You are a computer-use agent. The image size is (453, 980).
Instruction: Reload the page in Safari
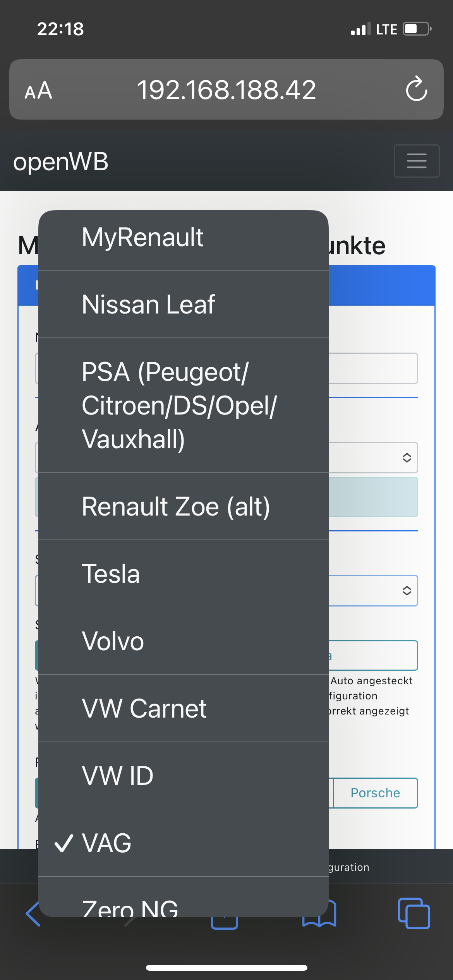pos(416,89)
